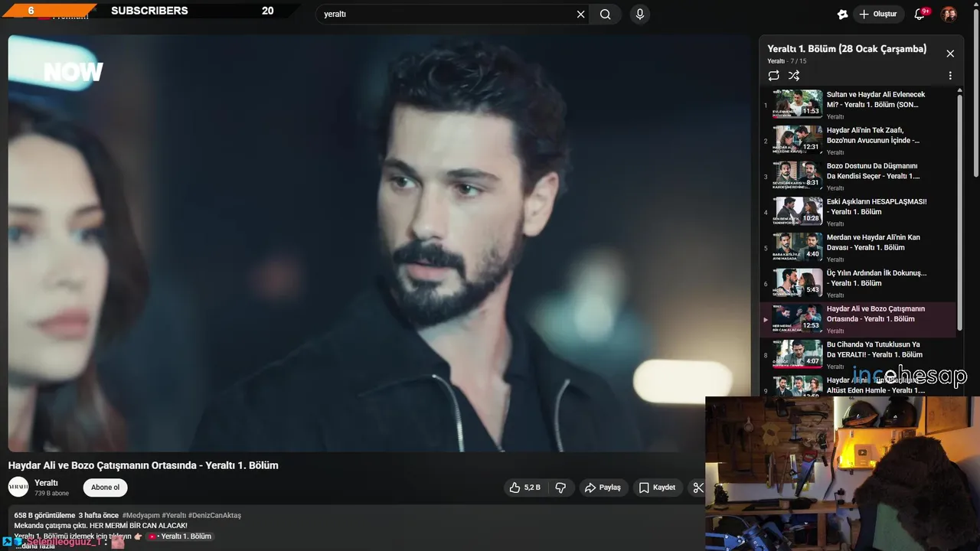Viewport: 980px width, 551px height.
Task: Play 'Üç Yılın Ardından İlk Dokunuş' item
Action: tap(857, 284)
